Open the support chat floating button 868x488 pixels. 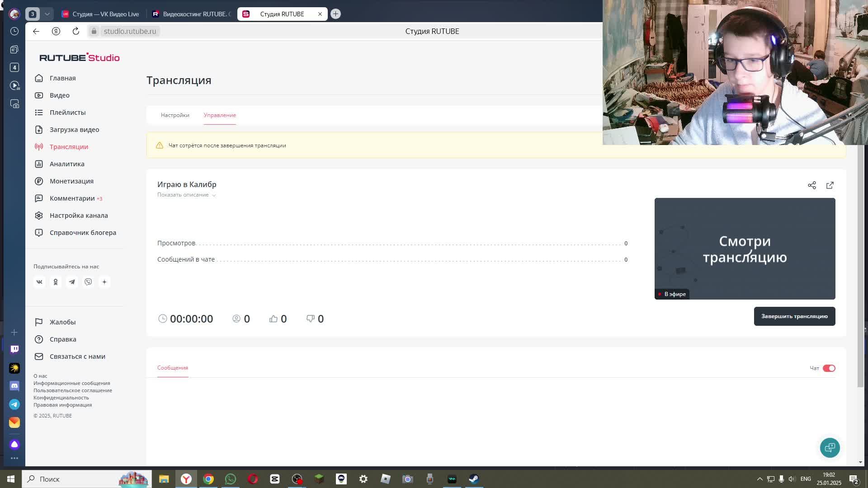coord(830,448)
